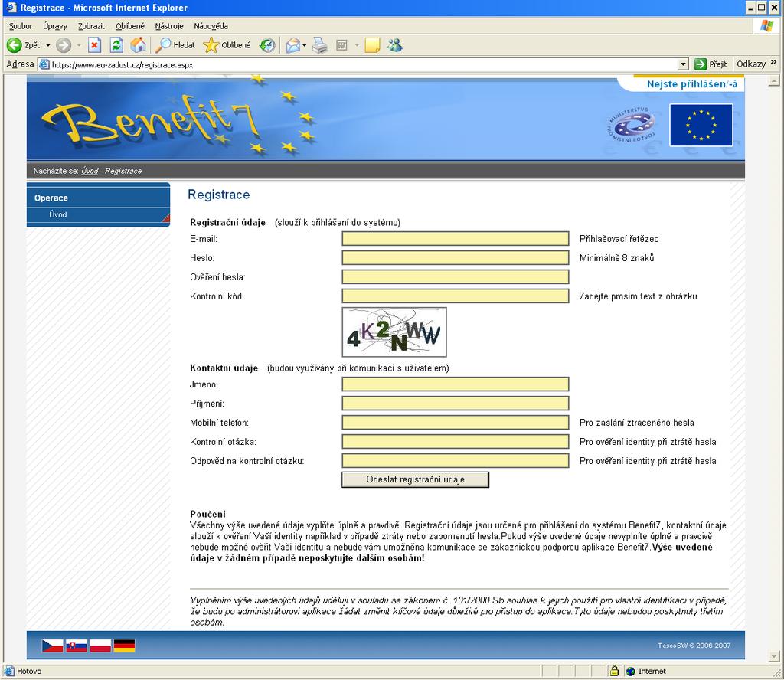Open the Edit icon dropdown arrow
This screenshot has width=784, height=680.
(x=357, y=45)
